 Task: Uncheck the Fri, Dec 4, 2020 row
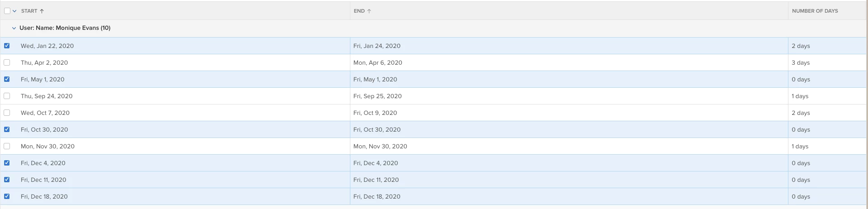pyautogui.click(x=7, y=163)
